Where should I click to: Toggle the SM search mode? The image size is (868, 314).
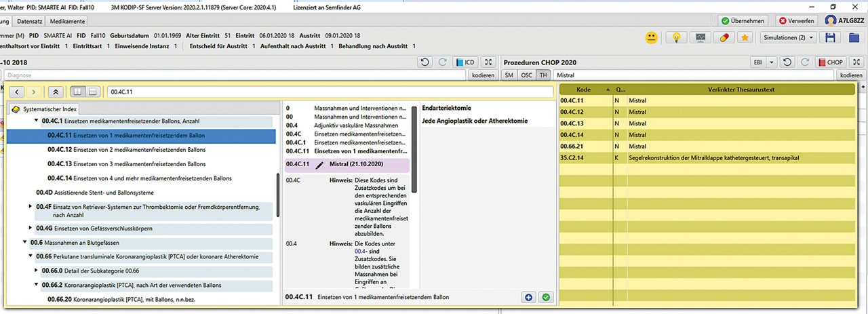(x=509, y=75)
